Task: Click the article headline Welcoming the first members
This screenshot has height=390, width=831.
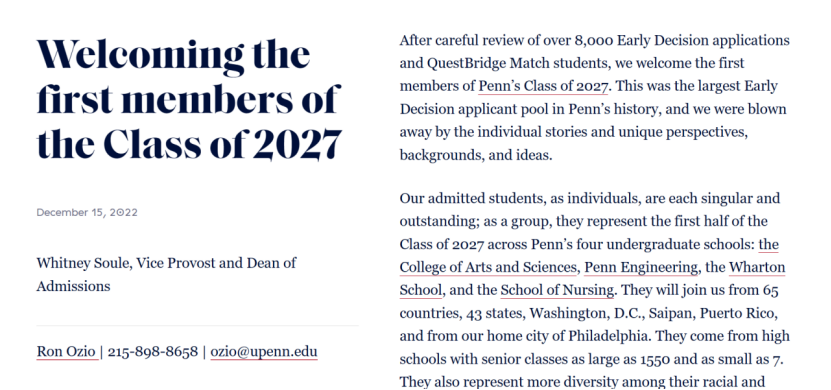Action: click(x=189, y=99)
